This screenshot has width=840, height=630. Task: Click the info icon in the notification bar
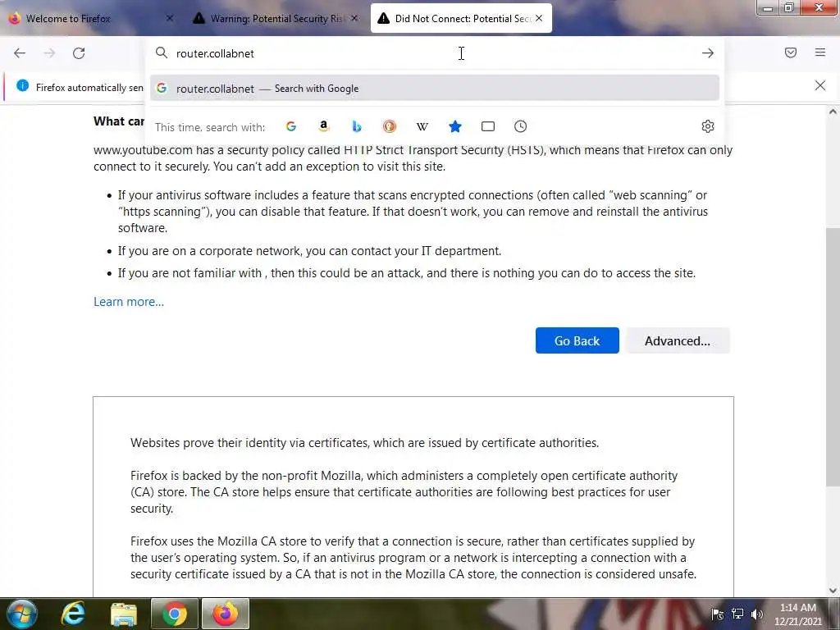[22, 85]
